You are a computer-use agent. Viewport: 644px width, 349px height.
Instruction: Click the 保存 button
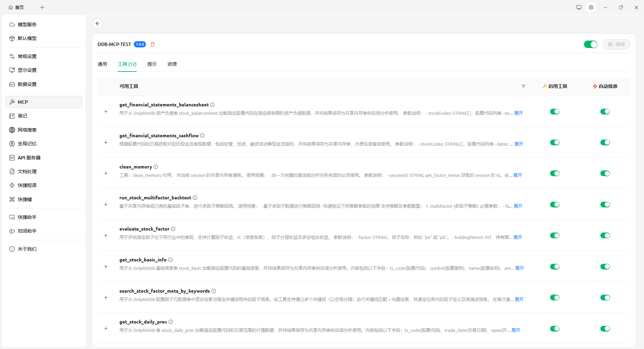coord(616,44)
